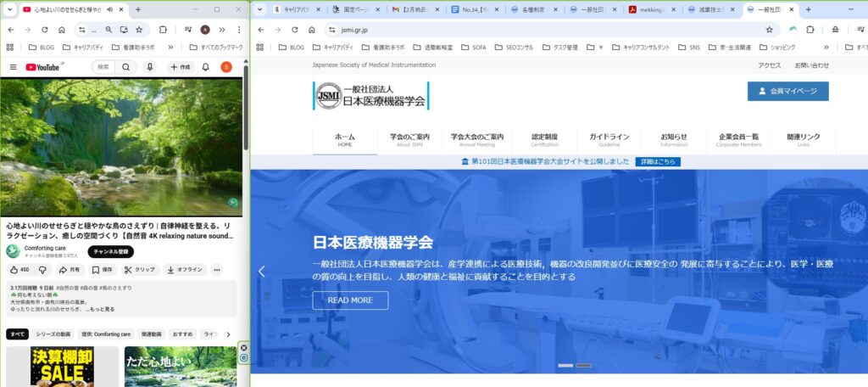The image size is (868, 387).
Task: Click the YouTube search magnifier button
Action: (126, 67)
